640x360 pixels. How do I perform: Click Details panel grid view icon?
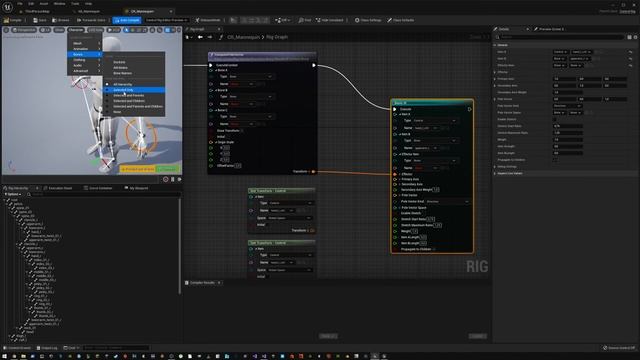(629, 37)
